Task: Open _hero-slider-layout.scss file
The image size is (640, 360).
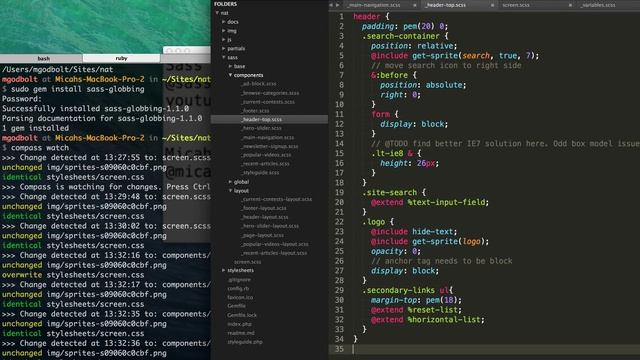Action: (270, 226)
